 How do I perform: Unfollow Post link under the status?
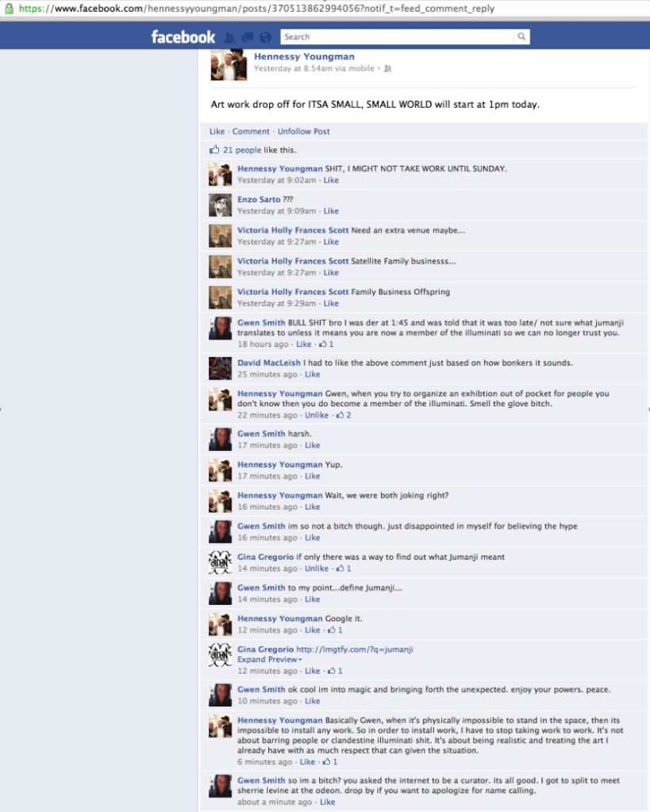point(303,132)
